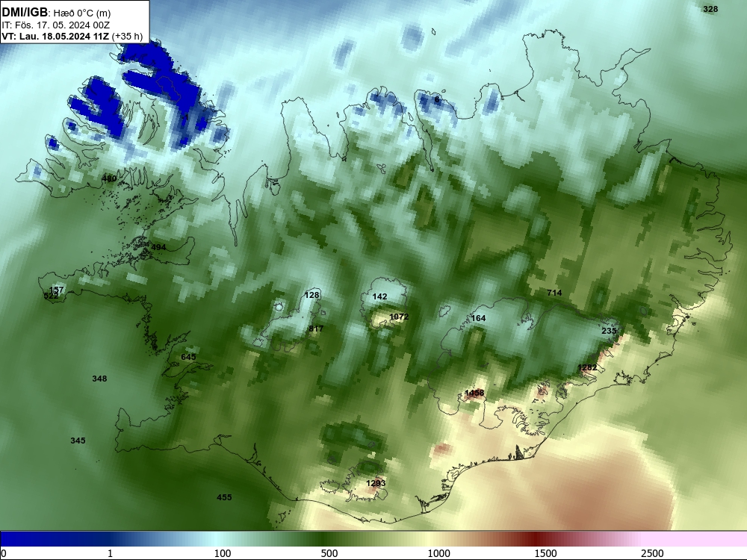Click the map value 328
Screen dimensions: 747x560
pyautogui.click(x=710, y=9)
